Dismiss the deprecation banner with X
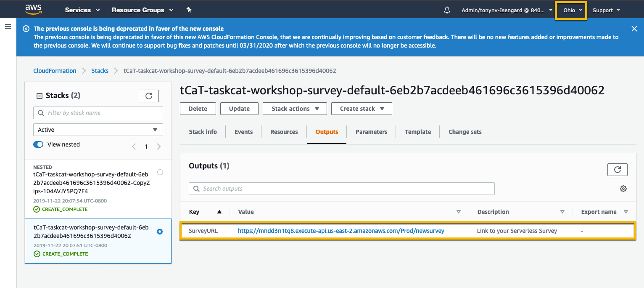This screenshot has height=288, width=644. point(634,29)
